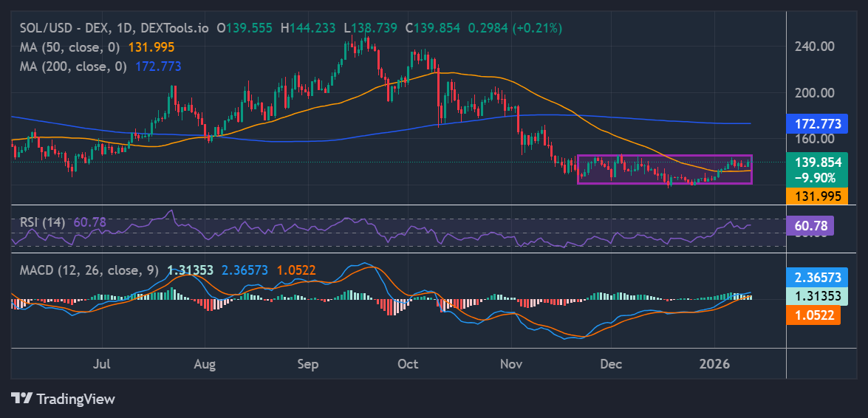The image size is (868, 418).
Task: Select the MA 200 indicator legend name
Action: point(72,66)
